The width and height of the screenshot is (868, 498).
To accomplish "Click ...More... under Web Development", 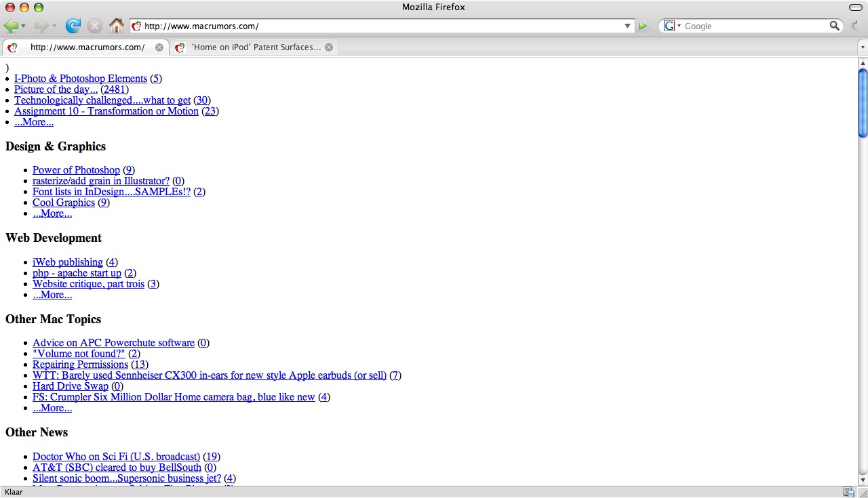I will [52, 295].
